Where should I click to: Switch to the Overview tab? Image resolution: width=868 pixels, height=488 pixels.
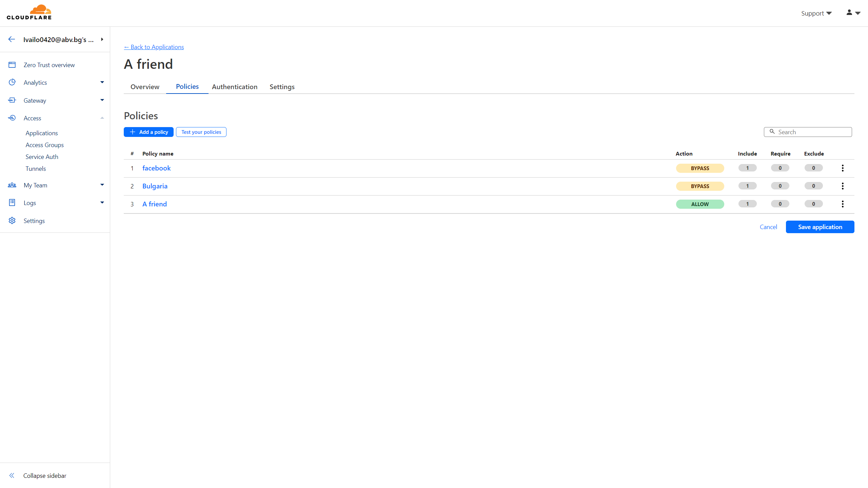pos(145,87)
